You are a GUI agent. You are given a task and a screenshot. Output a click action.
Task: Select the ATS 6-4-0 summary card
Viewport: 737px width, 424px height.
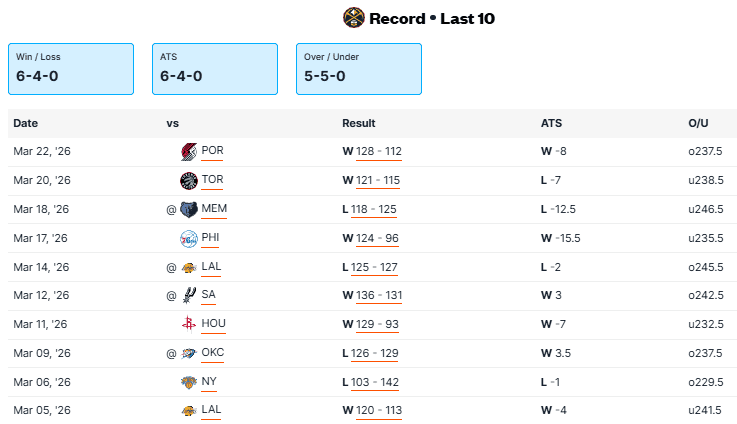(x=215, y=68)
